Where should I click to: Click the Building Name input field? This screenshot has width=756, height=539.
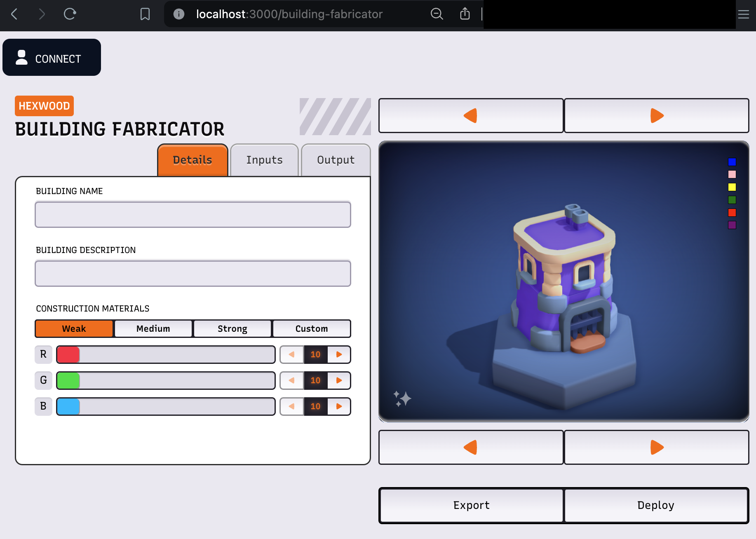193,214
